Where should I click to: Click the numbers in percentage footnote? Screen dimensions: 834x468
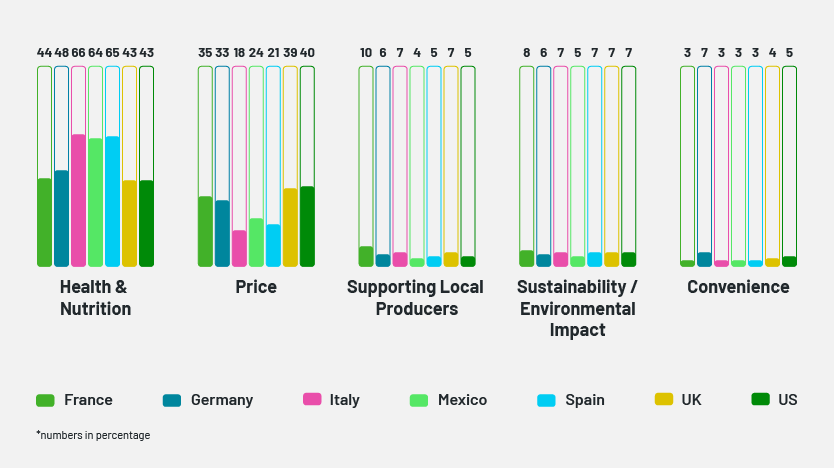point(93,435)
